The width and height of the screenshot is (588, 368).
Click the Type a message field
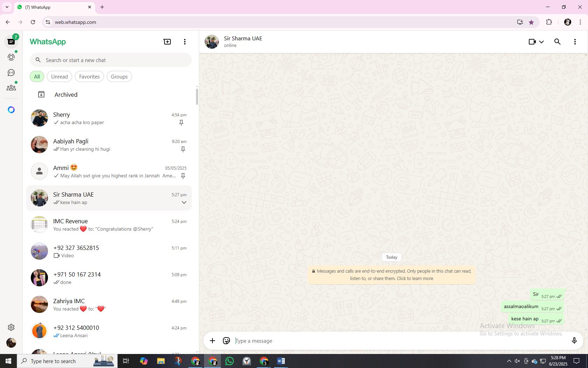[401, 341]
